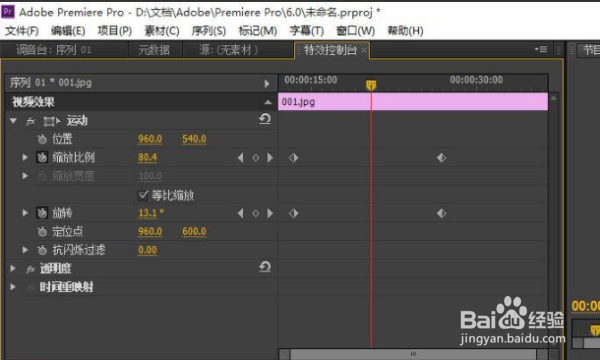Expand the 抗闪烁过滤 property
Viewport: 600px width, 360px height.
25,250
